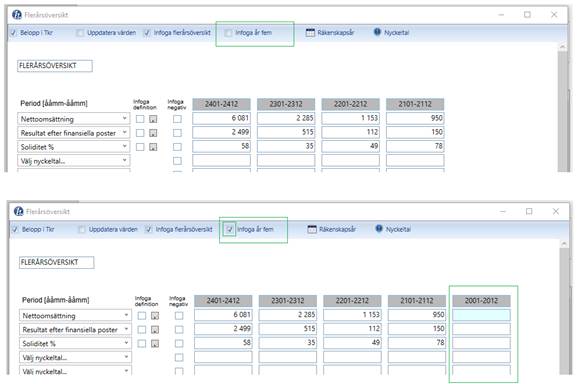
Task: Uncheck 'Infoga år fem' in the lower window
Action: click(x=230, y=229)
